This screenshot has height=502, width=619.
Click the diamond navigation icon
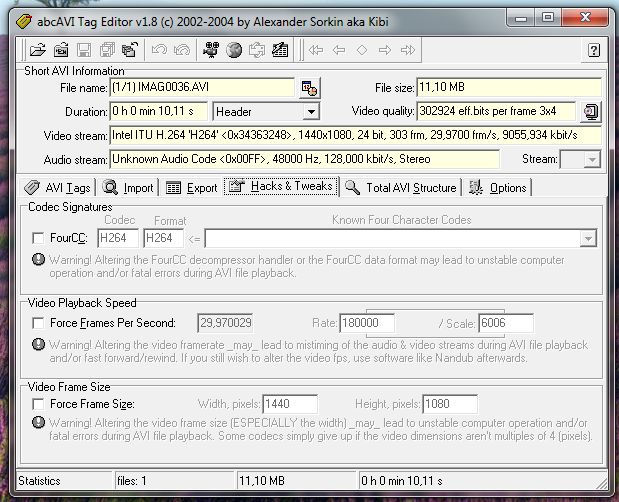click(x=362, y=50)
